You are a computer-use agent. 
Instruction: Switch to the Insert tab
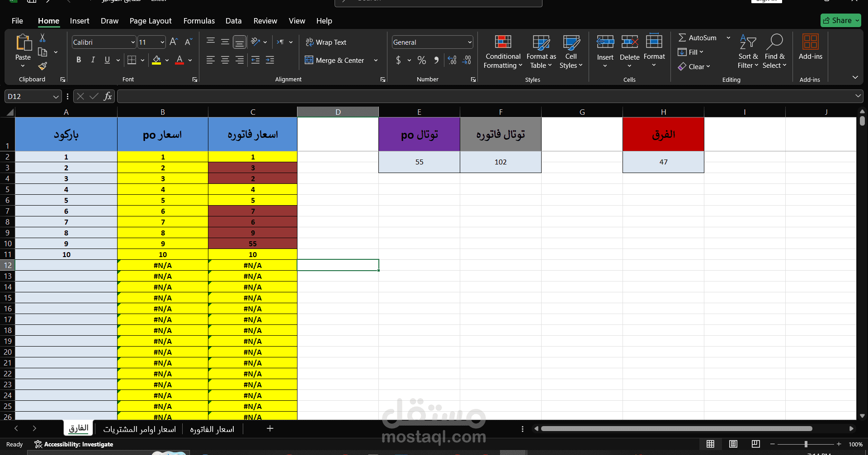(x=80, y=21)
